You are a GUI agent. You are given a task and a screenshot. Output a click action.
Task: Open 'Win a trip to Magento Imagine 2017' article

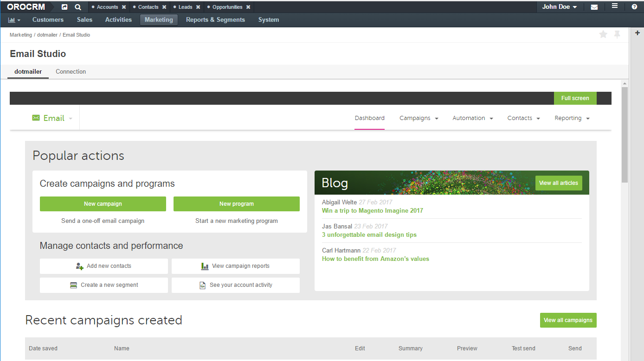373,210
